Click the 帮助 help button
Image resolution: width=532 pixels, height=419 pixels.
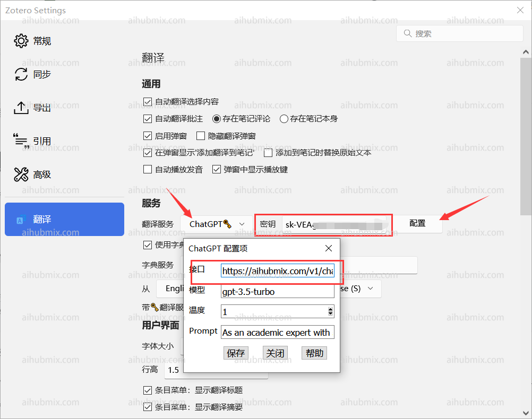pyautogui.click(x=314, y=353)
